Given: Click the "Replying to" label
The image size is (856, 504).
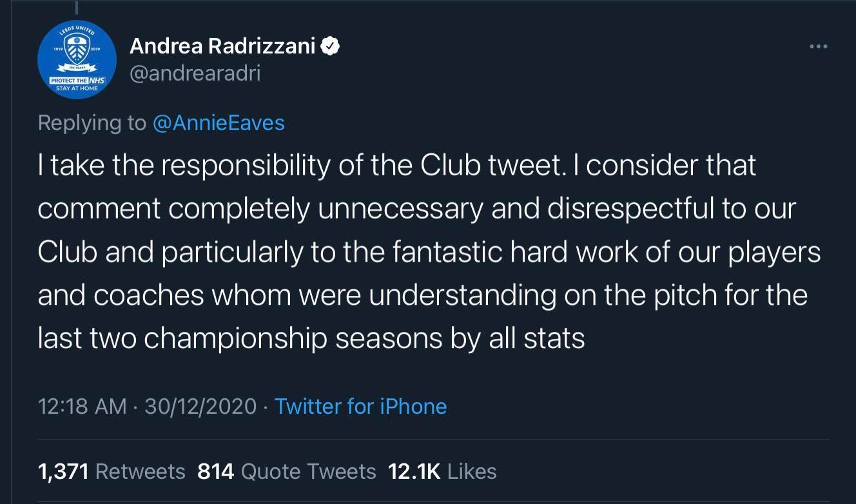Looking at the screenshot, I should (92, 122).
